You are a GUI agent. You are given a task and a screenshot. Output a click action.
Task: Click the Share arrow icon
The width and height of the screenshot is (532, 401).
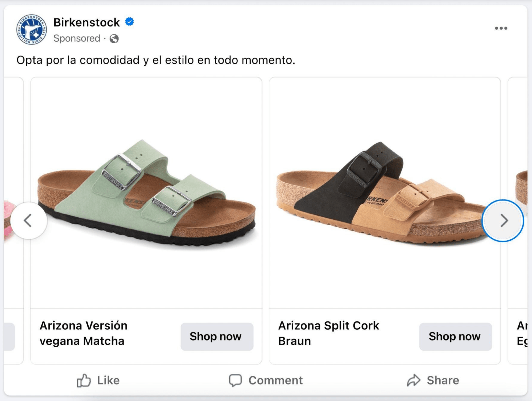click(x=413, y=380)
